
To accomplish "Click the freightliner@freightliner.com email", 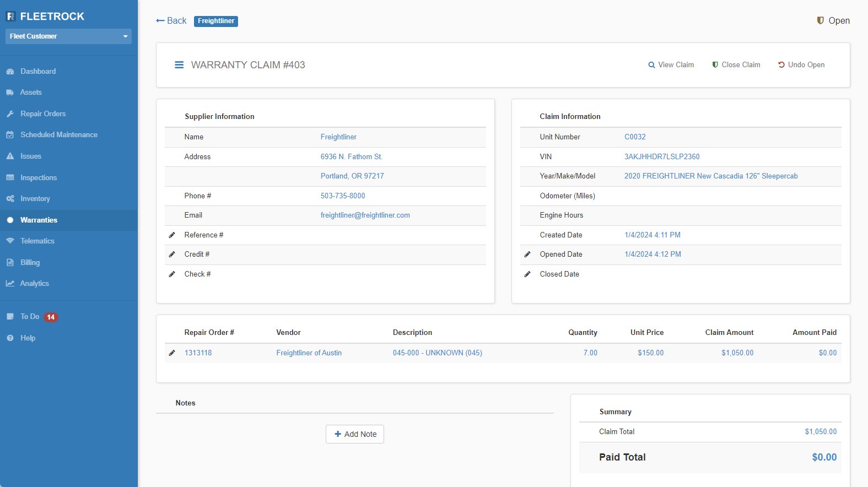I will [x=365, y=215].
